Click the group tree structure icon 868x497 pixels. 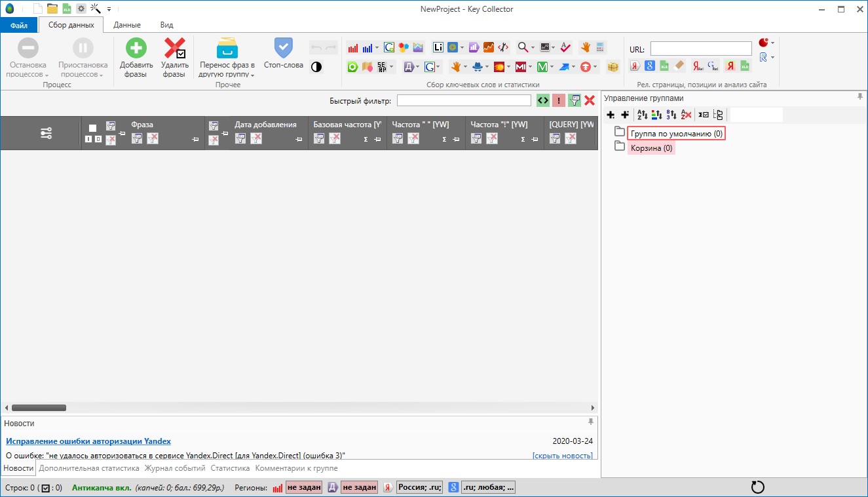[718, 115]
